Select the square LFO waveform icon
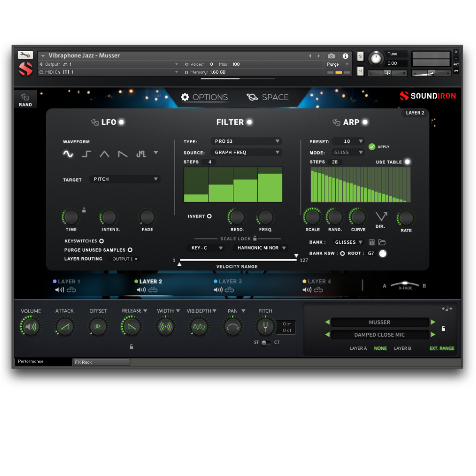The height and width of the screenshot is (476, 476). [x=86, y=154]
